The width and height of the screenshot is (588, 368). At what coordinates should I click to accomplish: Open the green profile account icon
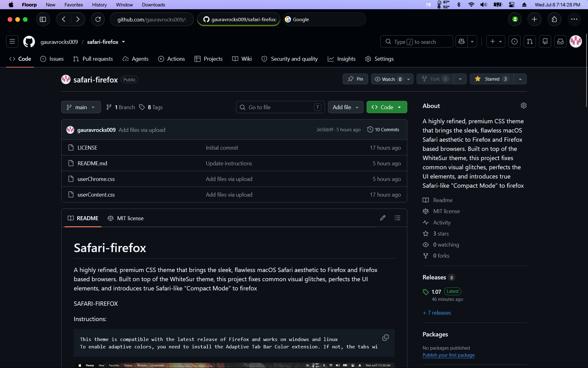coord(515,19)
